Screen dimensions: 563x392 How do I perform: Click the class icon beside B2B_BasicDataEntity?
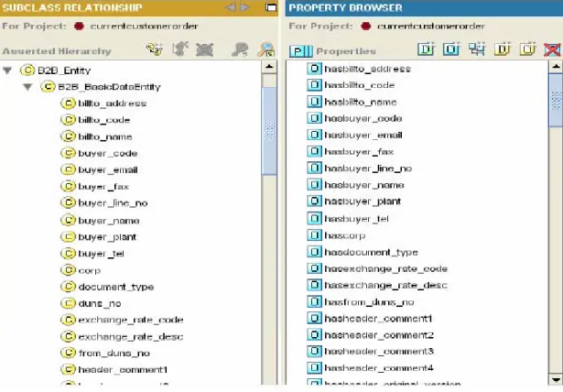pos(48,87)
